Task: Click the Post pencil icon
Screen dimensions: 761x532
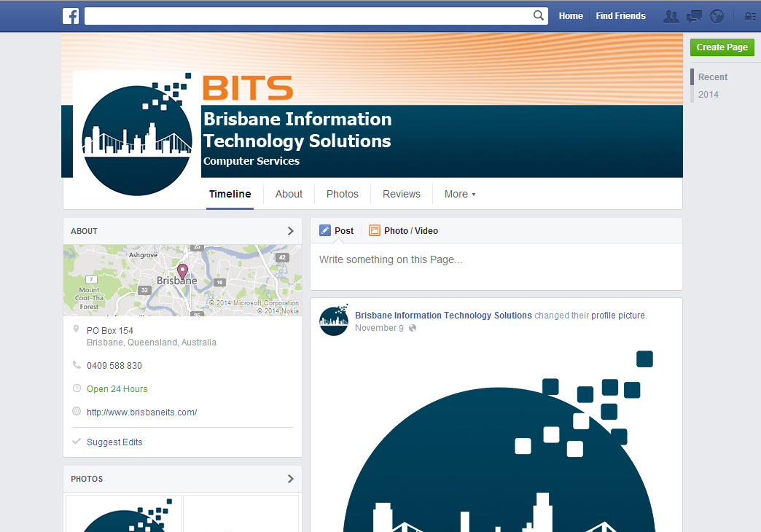Action: click(x=324, y=230)
